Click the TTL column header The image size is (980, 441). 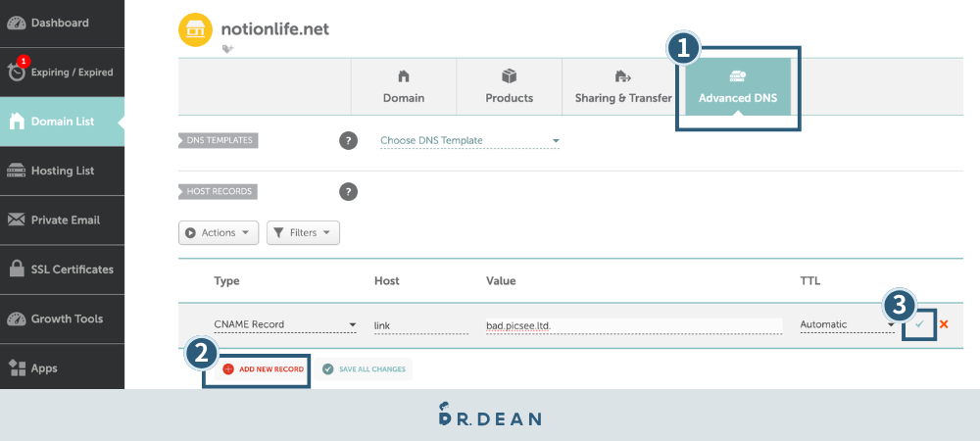810,281
